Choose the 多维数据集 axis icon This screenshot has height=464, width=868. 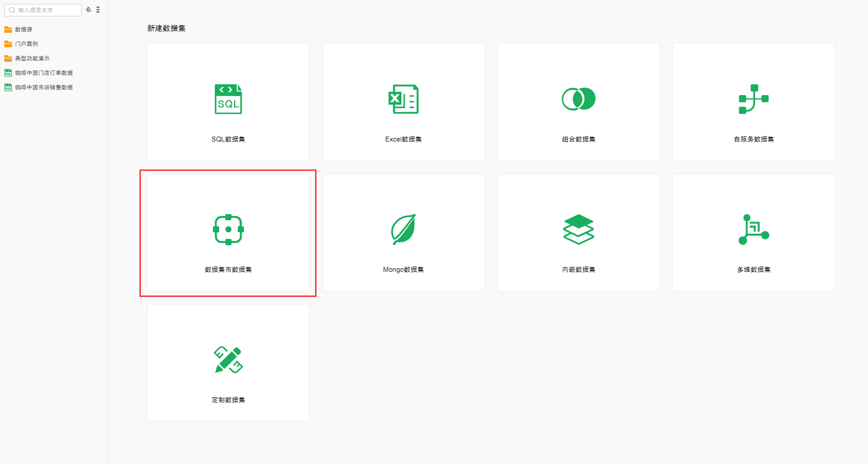(x=754, y=229)
